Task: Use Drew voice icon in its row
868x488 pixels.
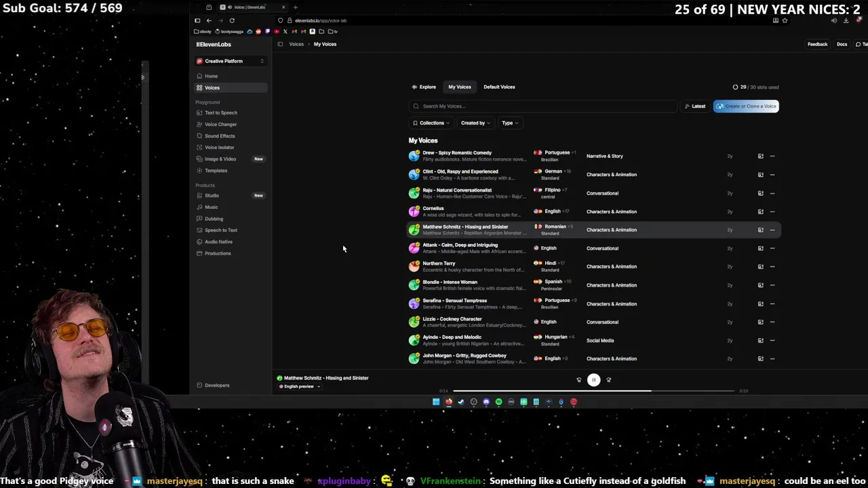Action: click(x=760, y=156)
